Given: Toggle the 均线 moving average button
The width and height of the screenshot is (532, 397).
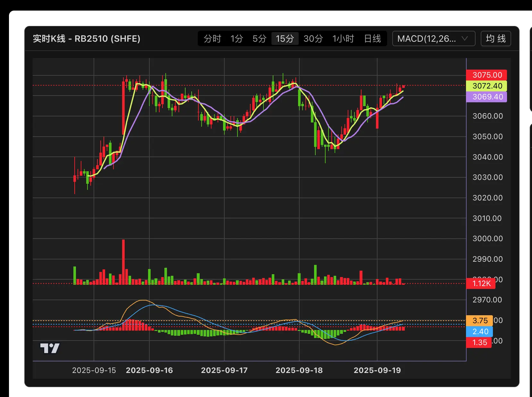Looking at the screenshot, I should 495,39.
